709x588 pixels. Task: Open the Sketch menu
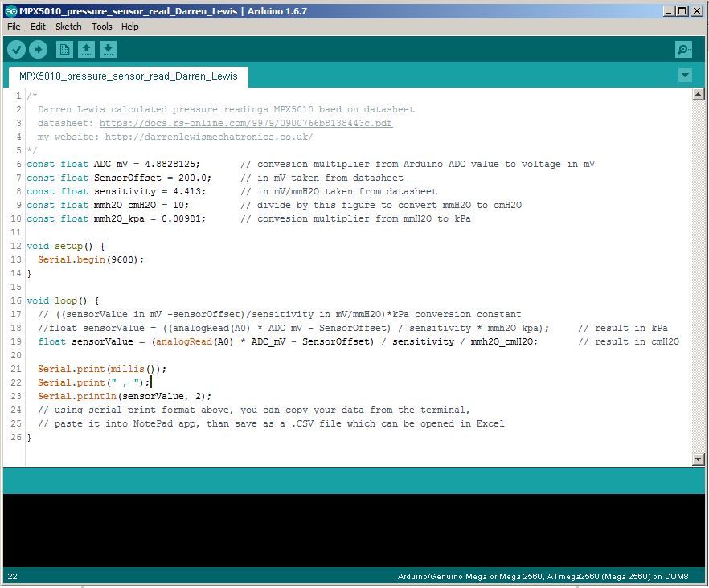click(x=68, y=27)
